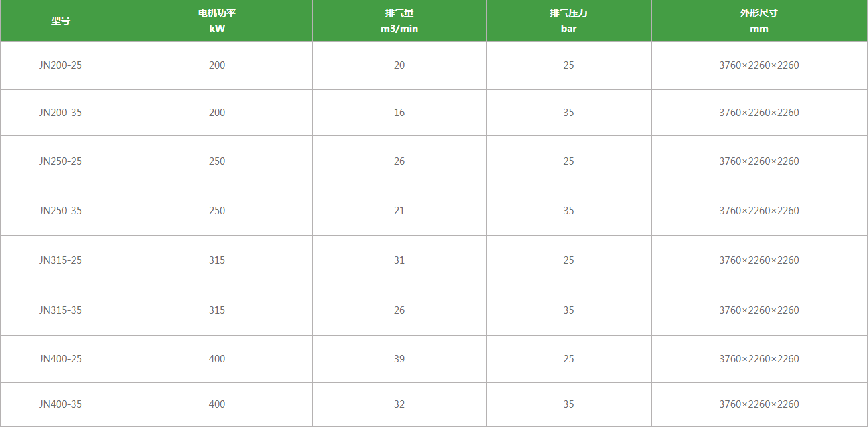Click the JN250-35 row label
Viewport: 868px width, 427px height.
coord(61,211)
